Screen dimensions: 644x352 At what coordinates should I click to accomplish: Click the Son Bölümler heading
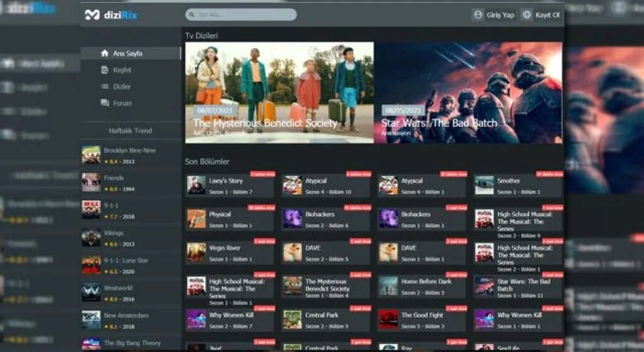pos(207,162)
